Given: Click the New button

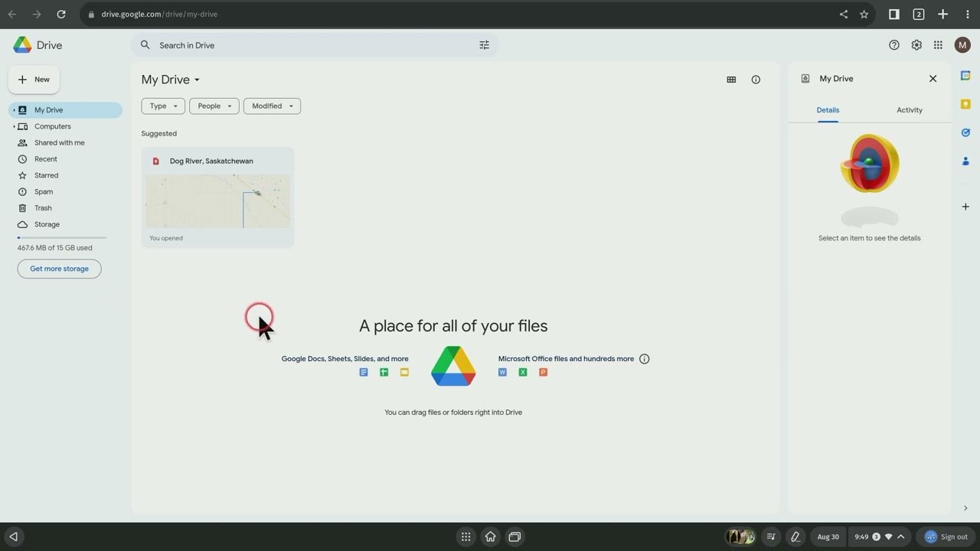Looking at the screenshot, I should click(34, 80).
